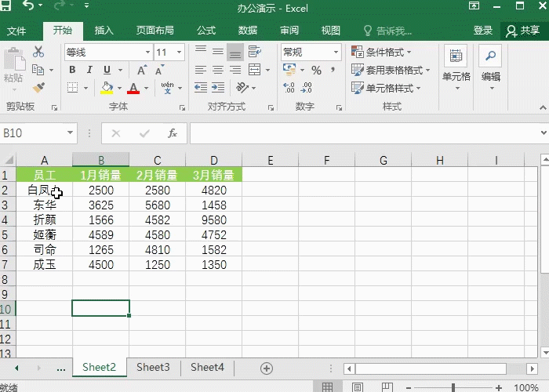Click the Copy icon
Screen dimensions: 549x392
pyautogui.click(x=38, y=70)
